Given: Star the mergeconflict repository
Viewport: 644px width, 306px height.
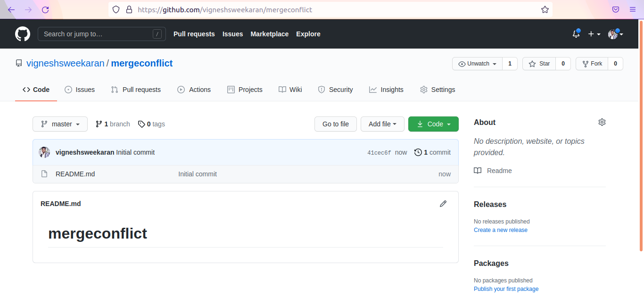Looking at the screenshot, I should [x=539, y=64].
